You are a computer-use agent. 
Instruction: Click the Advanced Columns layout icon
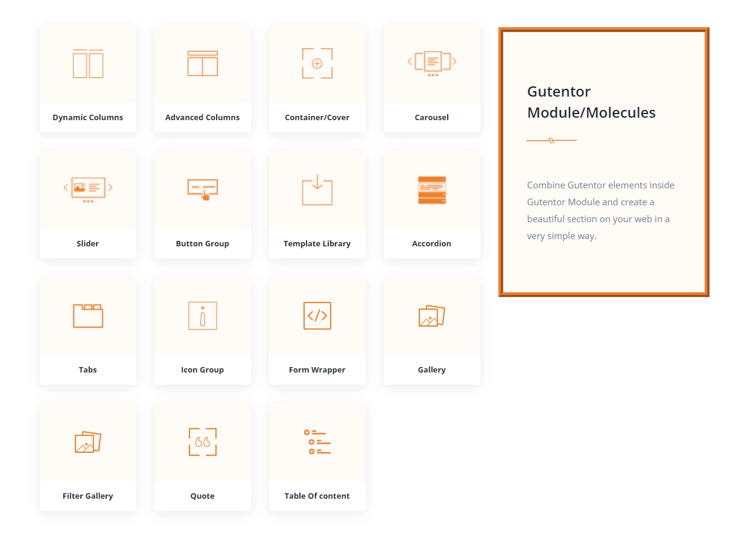click(203, 63)
